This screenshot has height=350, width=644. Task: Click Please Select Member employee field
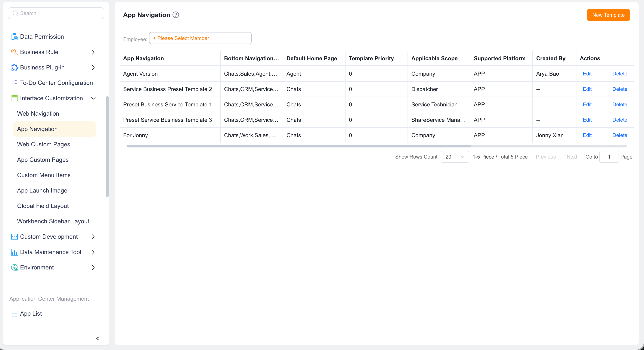tap(200, 38)
